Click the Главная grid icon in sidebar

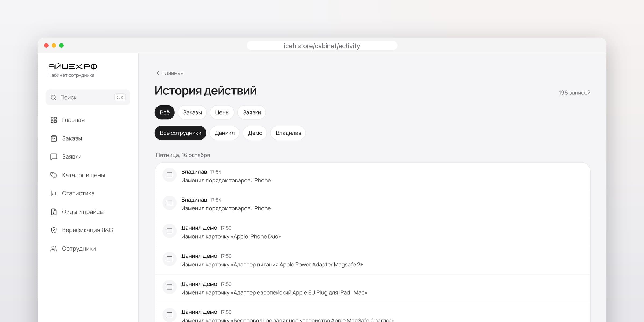(54, 120)
